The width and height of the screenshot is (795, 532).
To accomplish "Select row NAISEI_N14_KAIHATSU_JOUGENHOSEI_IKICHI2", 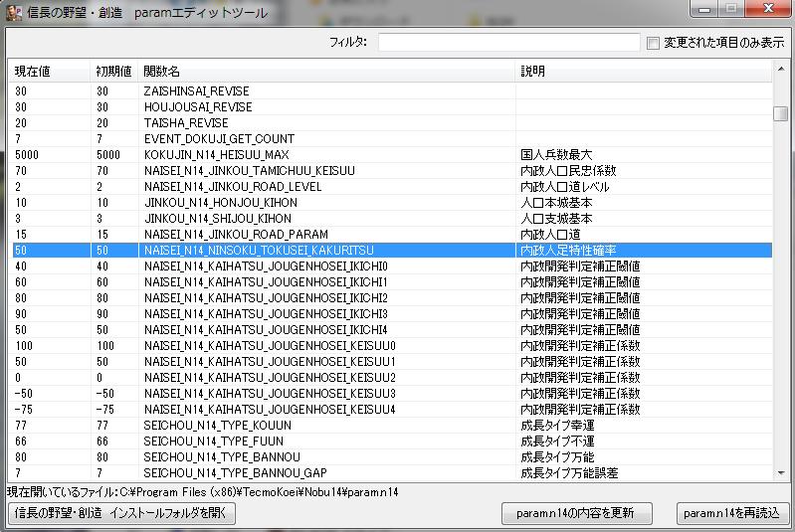I will coord(392,298).
